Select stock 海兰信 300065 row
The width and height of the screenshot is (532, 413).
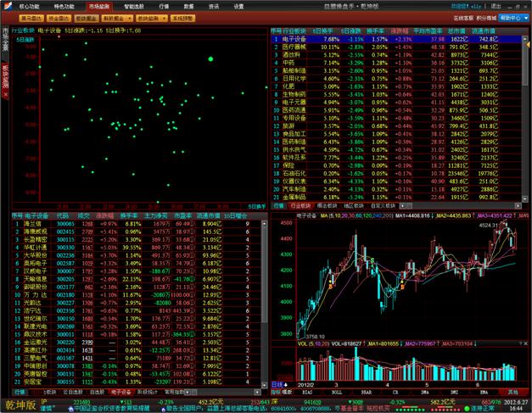pos(137,224)
